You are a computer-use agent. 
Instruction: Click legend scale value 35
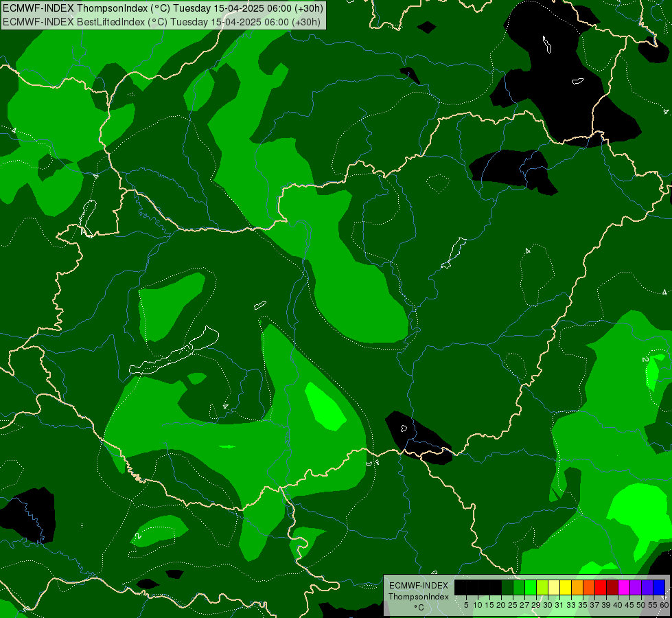(x=583, y=605)
